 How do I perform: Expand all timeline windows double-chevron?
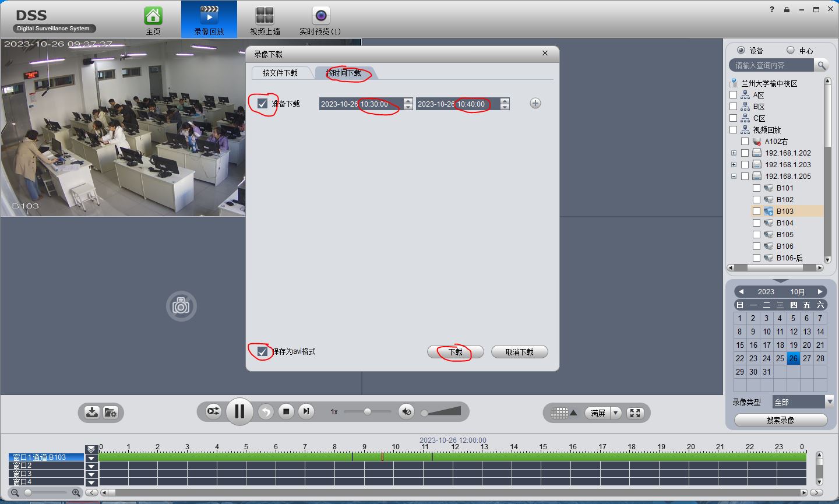pyautogui.click(x=91, y=449)
